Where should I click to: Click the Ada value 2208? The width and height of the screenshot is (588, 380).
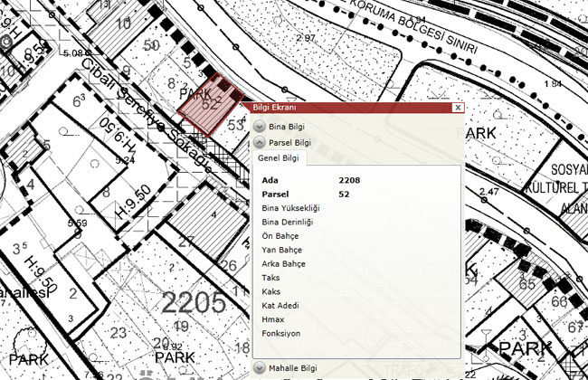click(x=349, y=181)
